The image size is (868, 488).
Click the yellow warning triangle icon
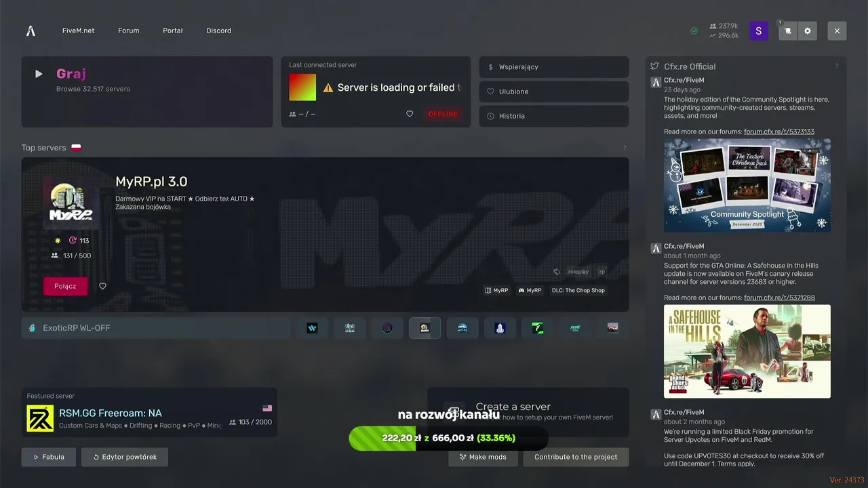tap(328, 87)
